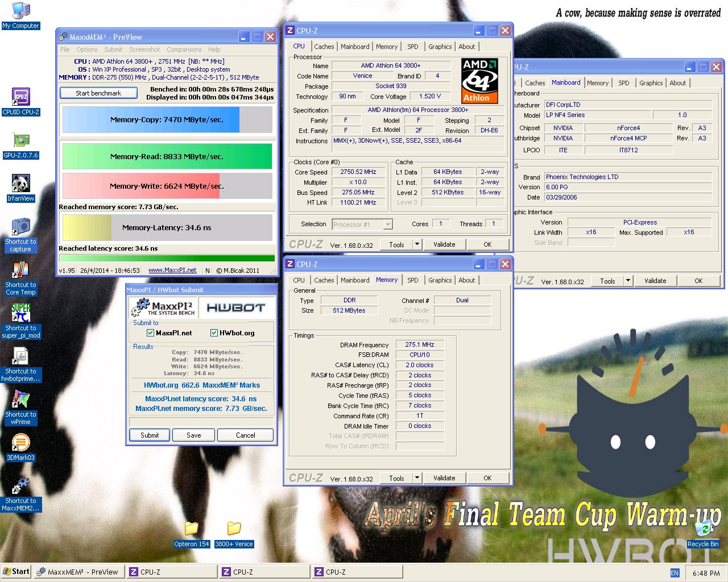728x582 pixels.
Task: Click MaxxMEM² title bar icon
Action: click(64, 37)
